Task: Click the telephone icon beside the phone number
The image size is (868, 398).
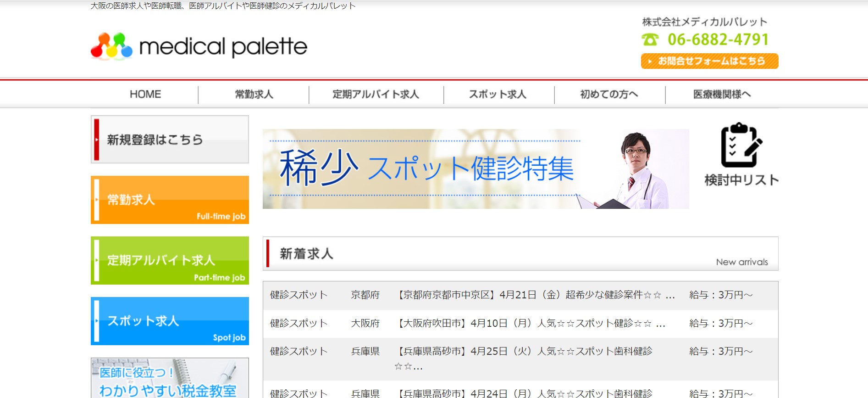Action: 650,40
